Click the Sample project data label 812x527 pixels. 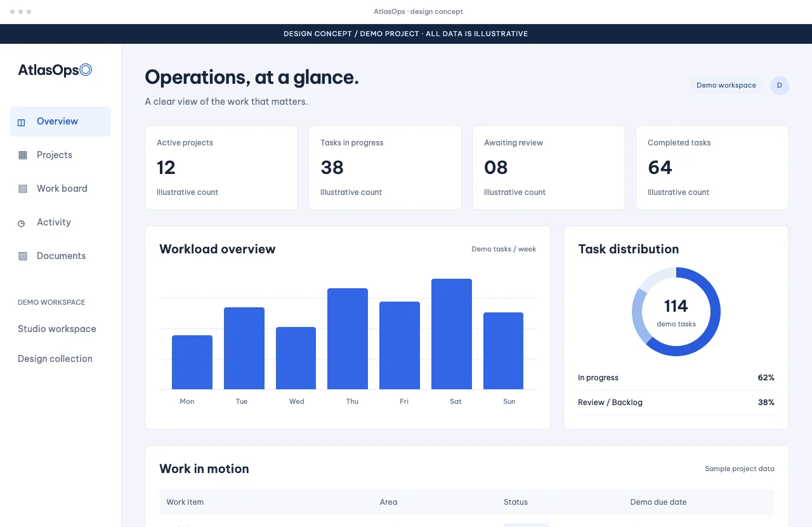pyautogui.click(x=740, y=469)
